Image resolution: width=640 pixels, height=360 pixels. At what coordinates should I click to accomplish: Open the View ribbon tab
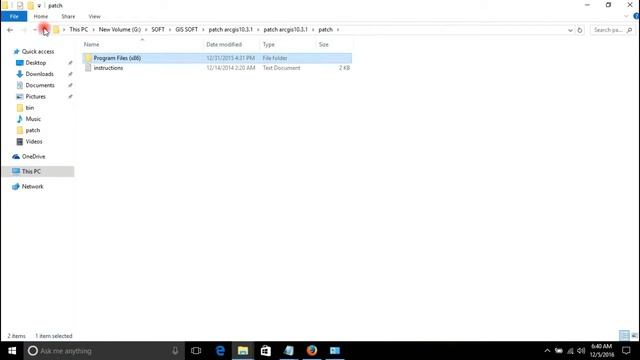pyautogui.click(x=94, y=16)
